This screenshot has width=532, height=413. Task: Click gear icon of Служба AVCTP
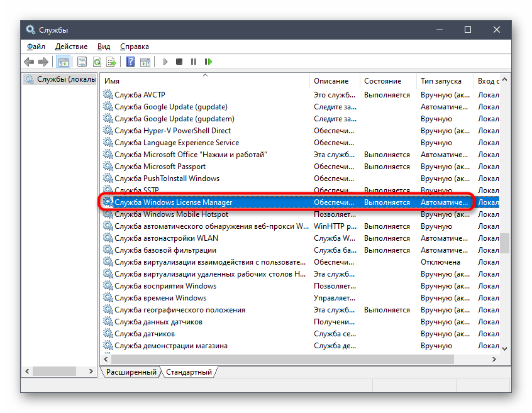pyautogui.click(x=108, y=94)
